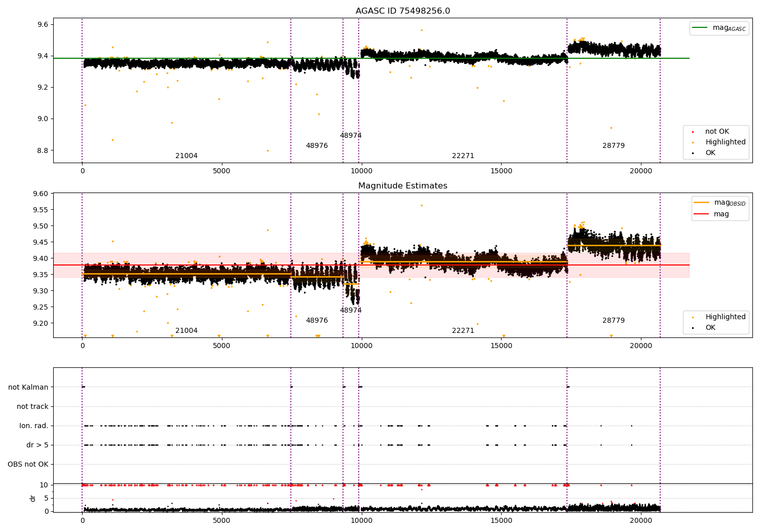
Task: Click y-axis tick 10 on the dr axis
Action: (44, 485)
